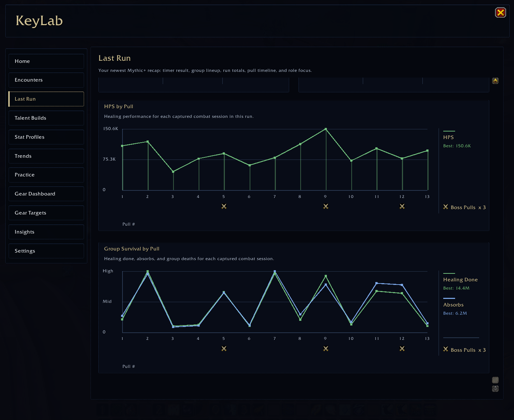Switch to Stat Profiles
The width and height of the screenshot is (514, 420).
[x=46, y=137]
